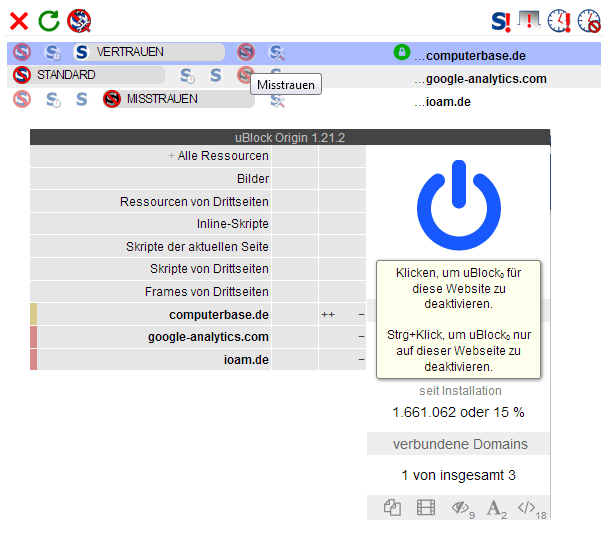Set google-analytics.com to untrusted (Misstrauen)
Viewport: 609px width, 535px height.
tap(244, 75)
